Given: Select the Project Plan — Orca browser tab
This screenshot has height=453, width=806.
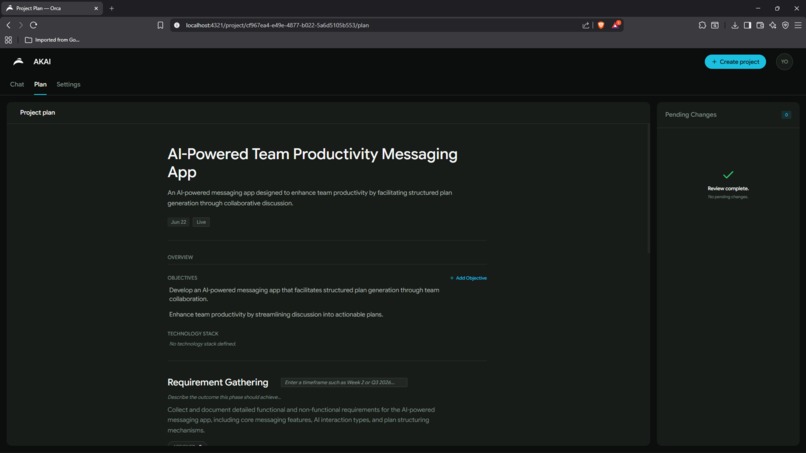Looking at the screenshot, I should coord(51,8).
